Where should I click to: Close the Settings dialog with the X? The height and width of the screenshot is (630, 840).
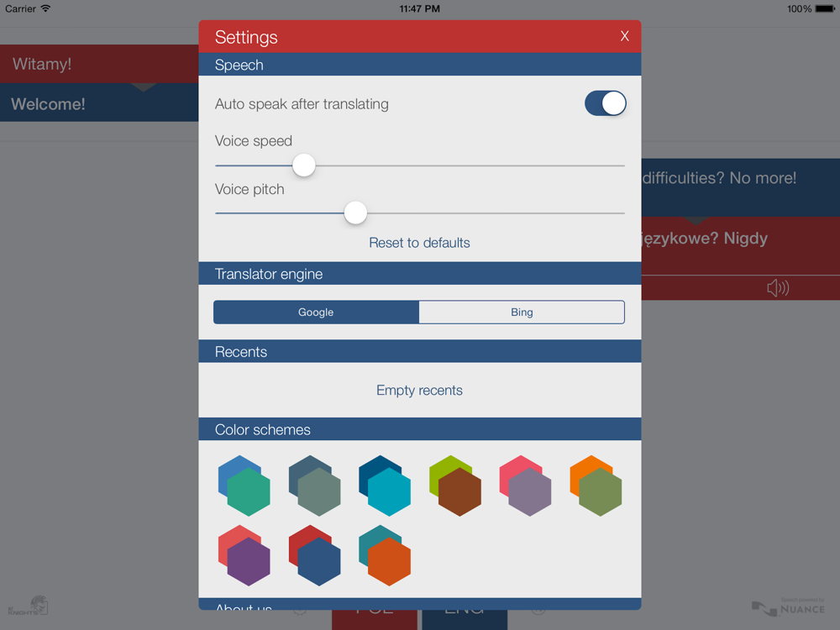tap(624, 36)
